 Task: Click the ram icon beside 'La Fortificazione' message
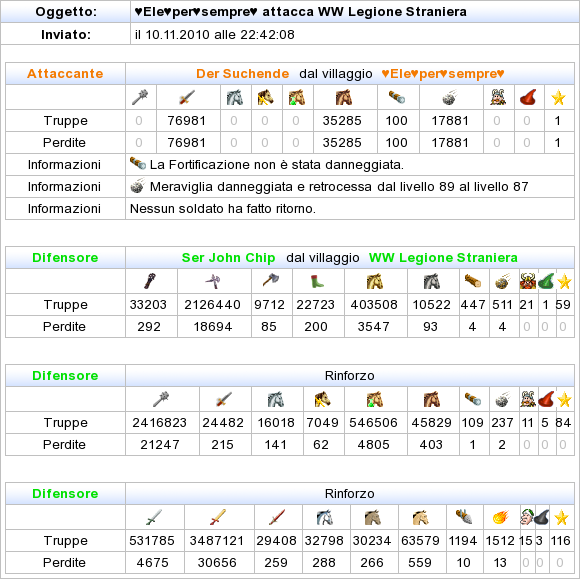pos(138,163)
